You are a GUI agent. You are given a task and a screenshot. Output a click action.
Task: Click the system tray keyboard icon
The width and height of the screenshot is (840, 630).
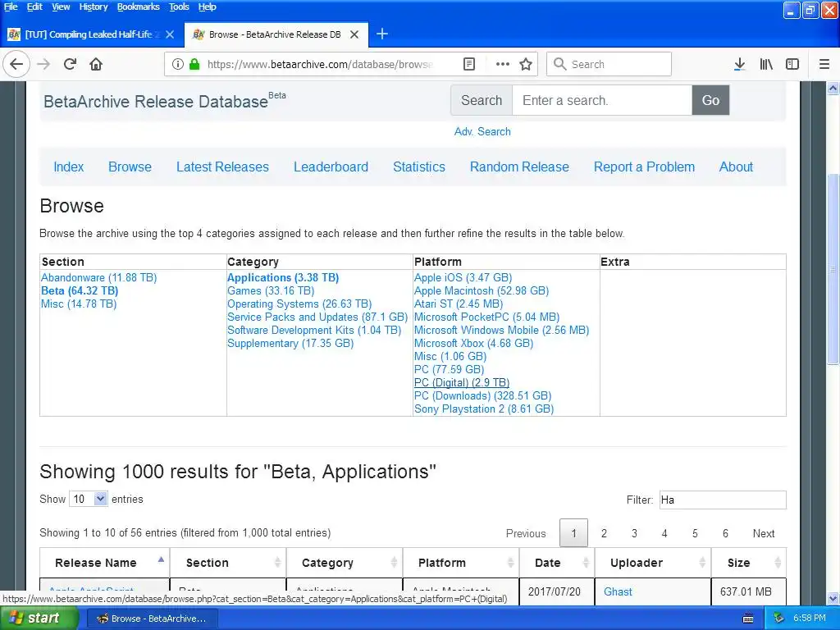[x=748, y=619]
